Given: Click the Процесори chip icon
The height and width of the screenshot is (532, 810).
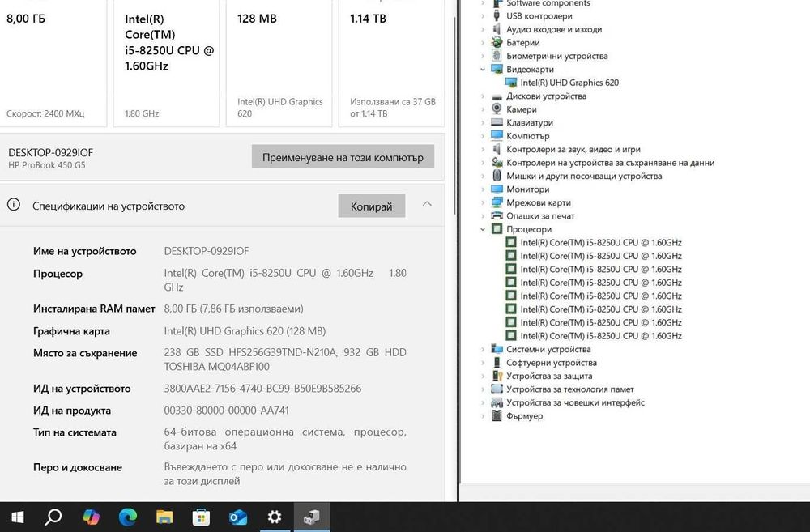Looking at the screenshot, I should 497,229.
